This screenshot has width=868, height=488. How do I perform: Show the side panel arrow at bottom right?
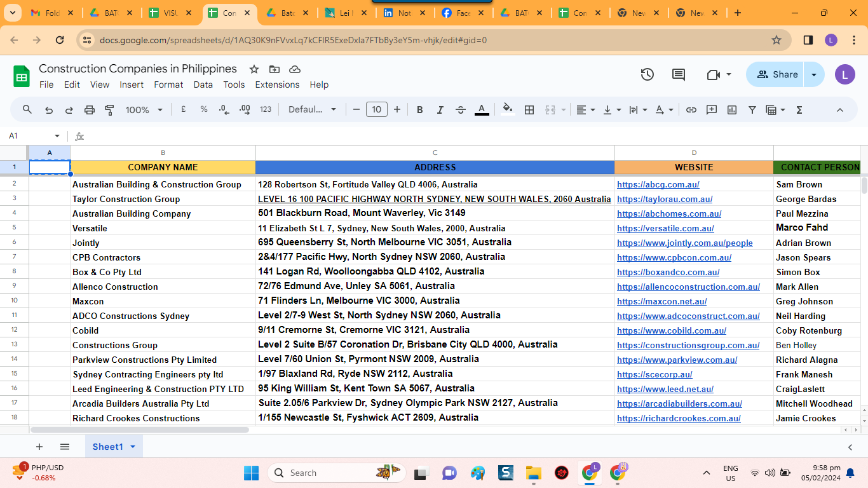tap(850, 447)
